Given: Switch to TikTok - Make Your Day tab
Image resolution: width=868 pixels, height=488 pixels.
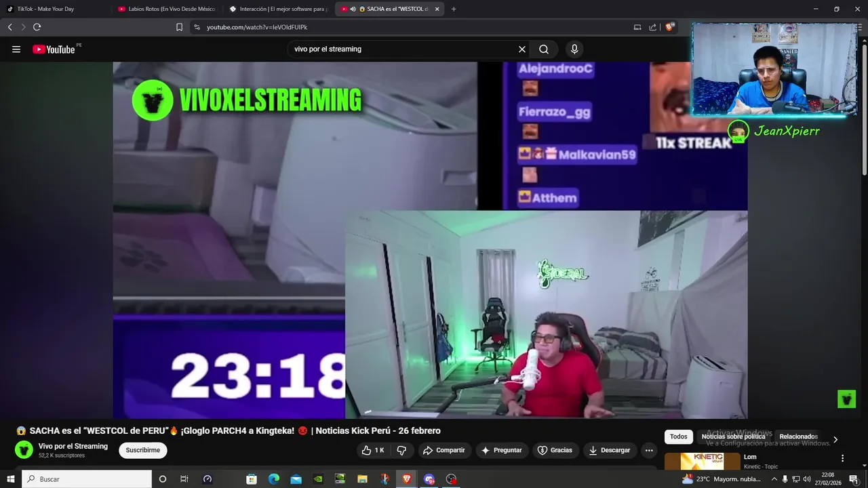Looking at the screenshot, I should click(x=54, y=9).
